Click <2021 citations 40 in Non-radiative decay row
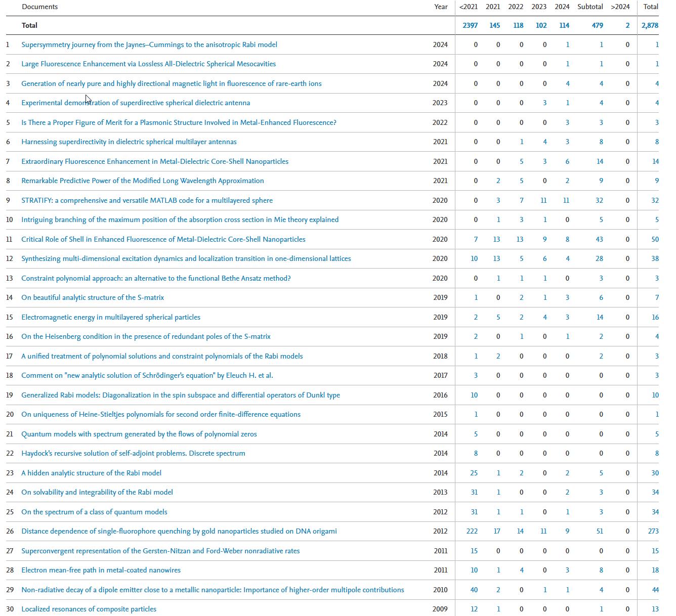The width and height of the screenshot is (676, 616). [x=474, y=590]
